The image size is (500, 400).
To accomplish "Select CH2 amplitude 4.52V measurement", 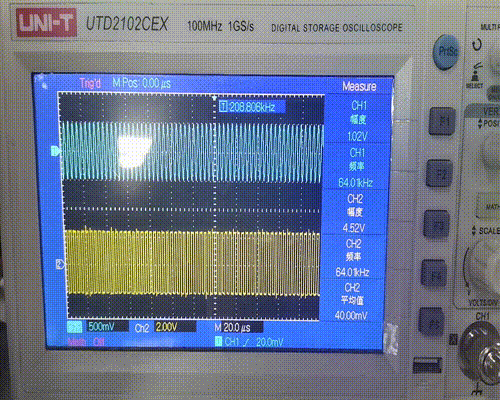I will tap(355, 213).
